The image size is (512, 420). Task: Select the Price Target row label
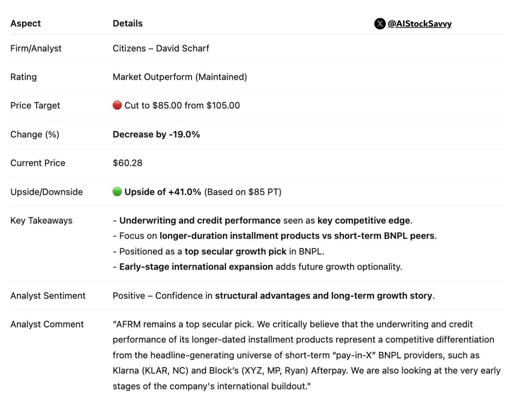35,105
